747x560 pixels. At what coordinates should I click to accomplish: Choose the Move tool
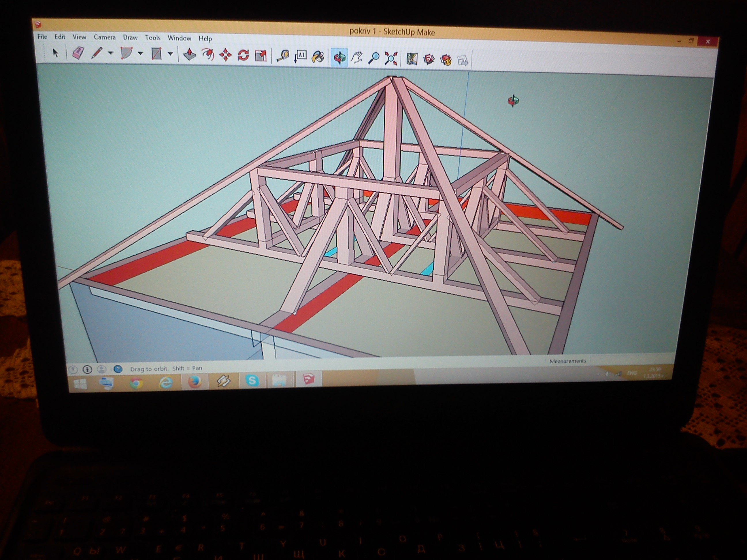pyautogui.click(x=225, y=55)
